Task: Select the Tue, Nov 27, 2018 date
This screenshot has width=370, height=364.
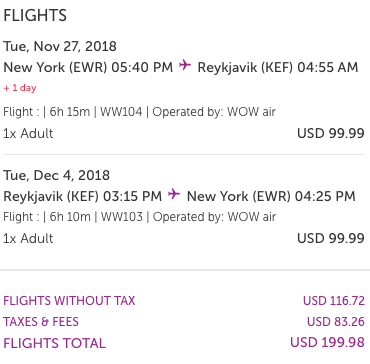Action: 60,46
